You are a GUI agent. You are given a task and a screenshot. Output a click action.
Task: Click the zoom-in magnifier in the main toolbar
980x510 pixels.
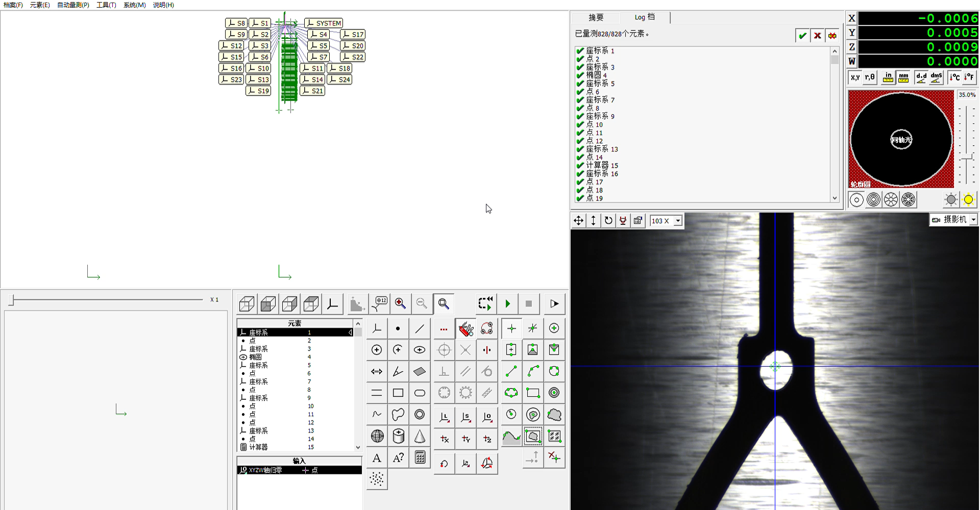[400, 303]
